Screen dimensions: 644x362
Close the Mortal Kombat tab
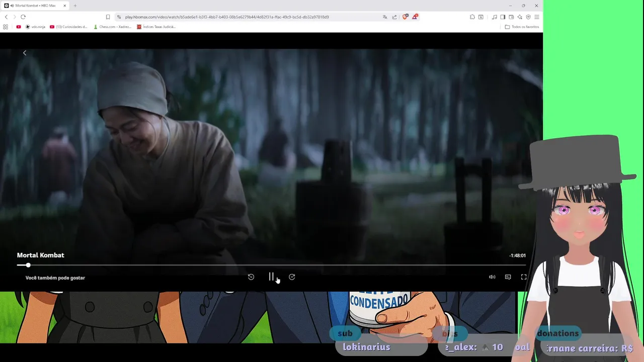click(x=64, y=6)
